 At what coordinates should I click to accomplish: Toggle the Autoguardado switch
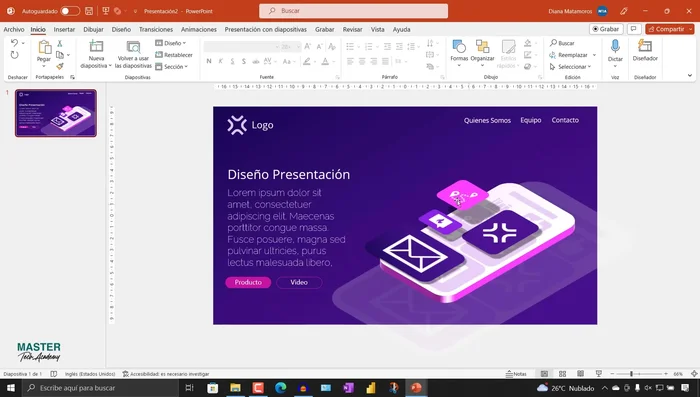[70, 11]
